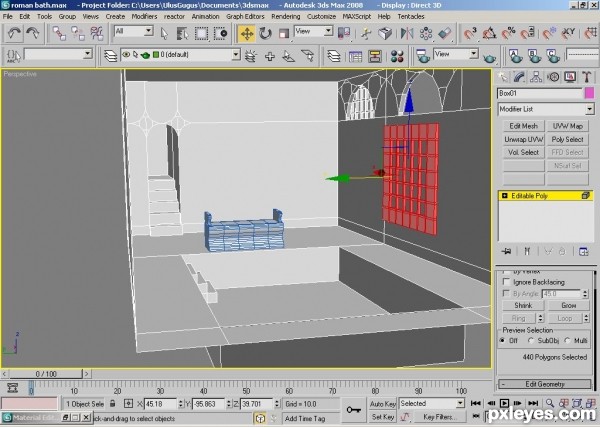The image size is (600, 427).
Task: Open the Graph Editors menu
Action: (245, 16)
